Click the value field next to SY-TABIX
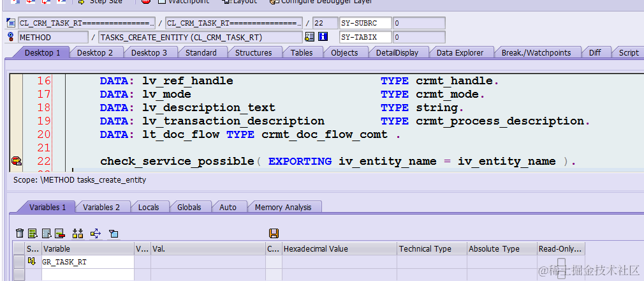Screen dimensions: 644x281 tap(419, 37)
